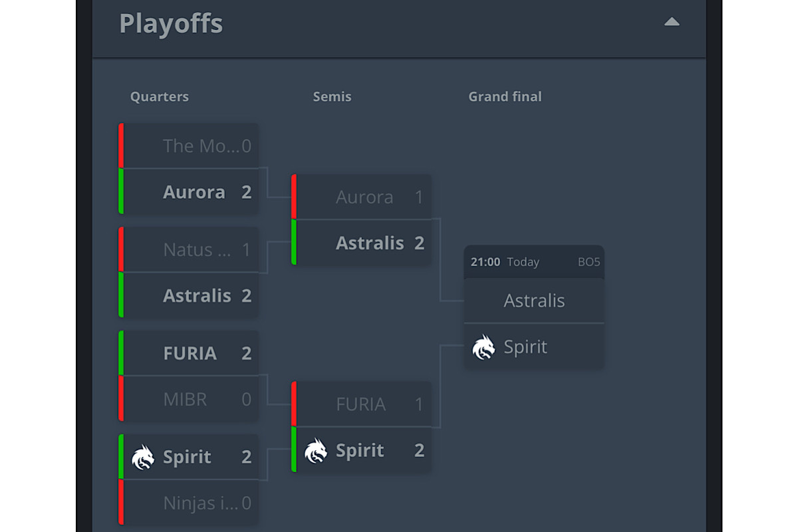
Task: Click Ninjas team in quarters
Action: click(x=200, y=503)
